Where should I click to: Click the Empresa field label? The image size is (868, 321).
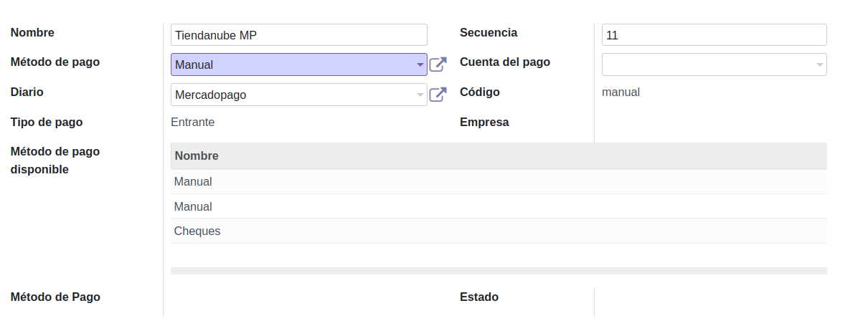coord(484,122)
